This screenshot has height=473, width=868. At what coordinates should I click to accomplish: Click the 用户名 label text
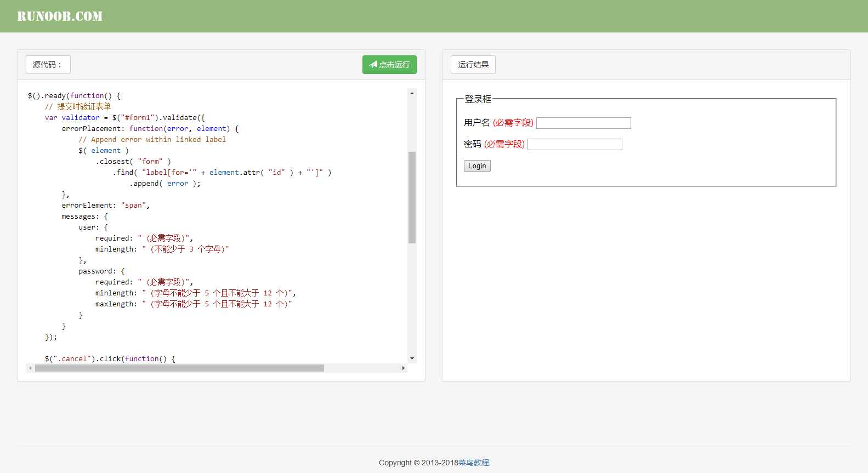click(477, 123)
